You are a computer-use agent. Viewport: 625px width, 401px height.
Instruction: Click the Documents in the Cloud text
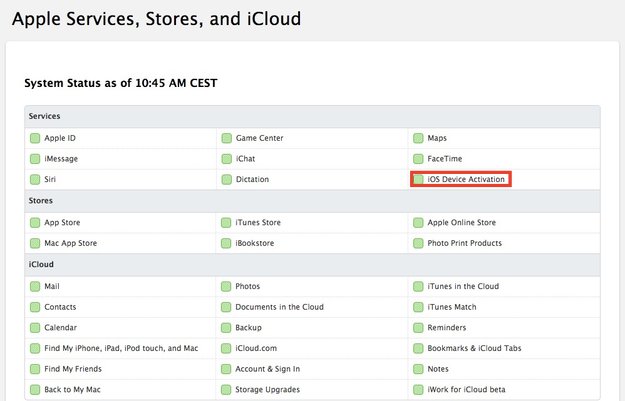[x=279, y=307]
